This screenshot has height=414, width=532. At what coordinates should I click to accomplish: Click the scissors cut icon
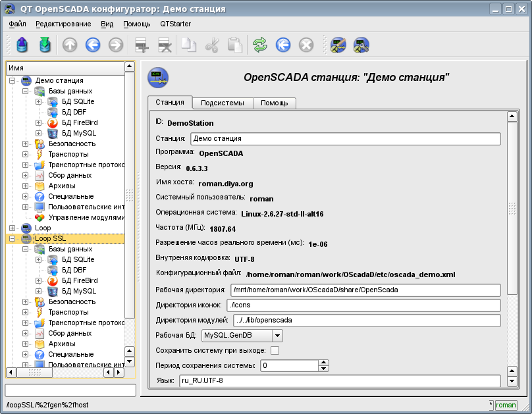212,45
